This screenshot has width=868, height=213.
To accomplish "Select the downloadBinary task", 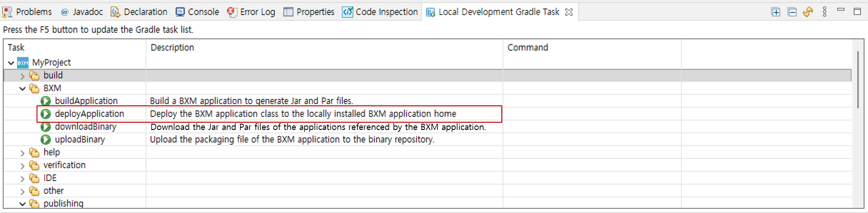I will (x=85, y=127).
